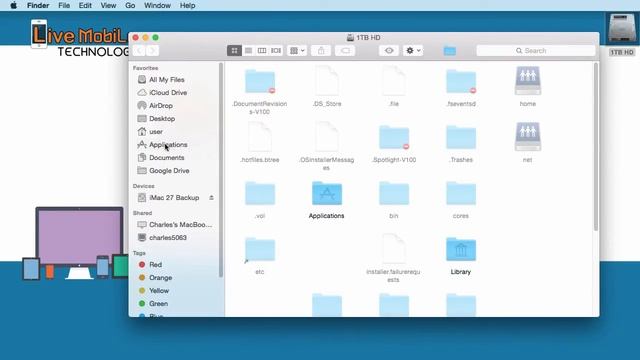Select the .vol folder

pyautogui.click(x=260, y=193)
